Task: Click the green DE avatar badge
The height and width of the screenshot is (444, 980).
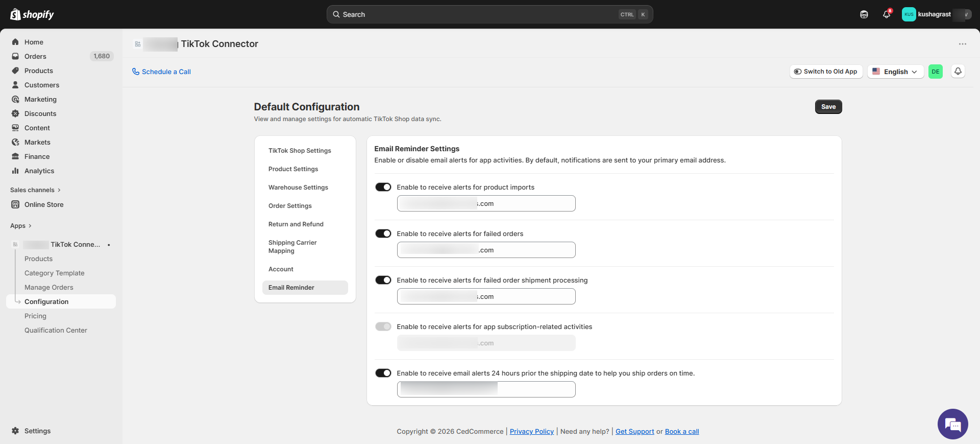Action: tap(936, 72)
